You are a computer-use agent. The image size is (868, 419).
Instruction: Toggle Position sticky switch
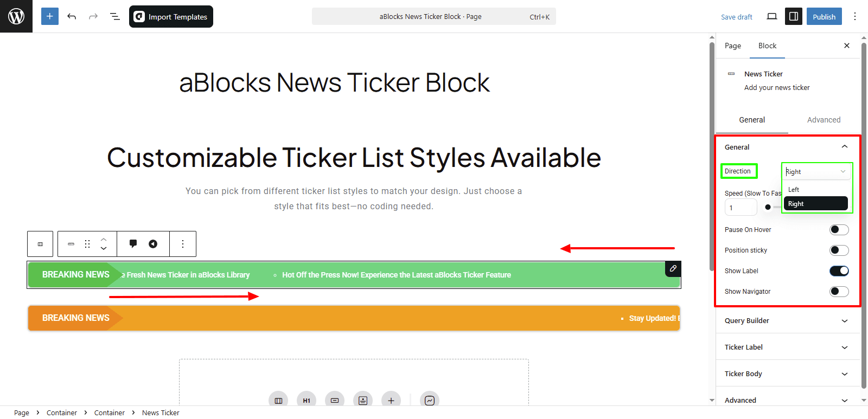tap(839, 250)
